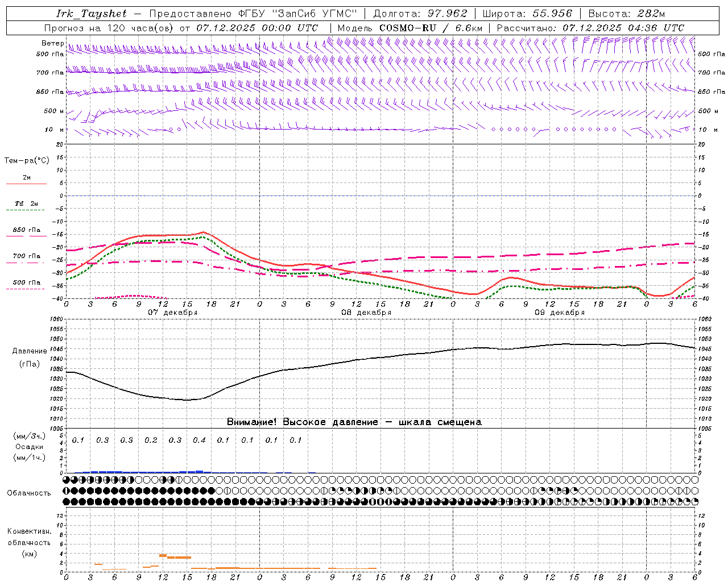Select the Долгота 97.962 header field
Screen dimensions: 728x582
(420, 14)
